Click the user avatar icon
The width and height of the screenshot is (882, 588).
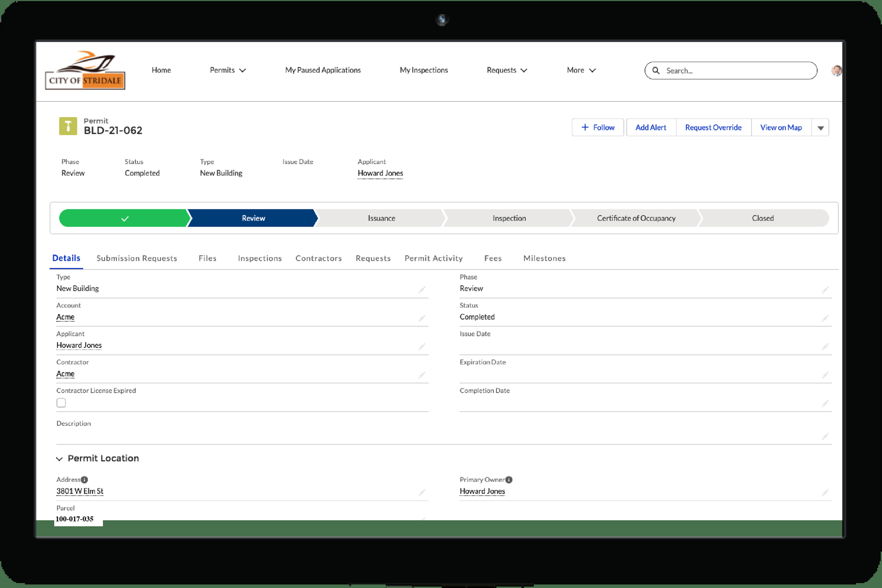click(836, 70)
